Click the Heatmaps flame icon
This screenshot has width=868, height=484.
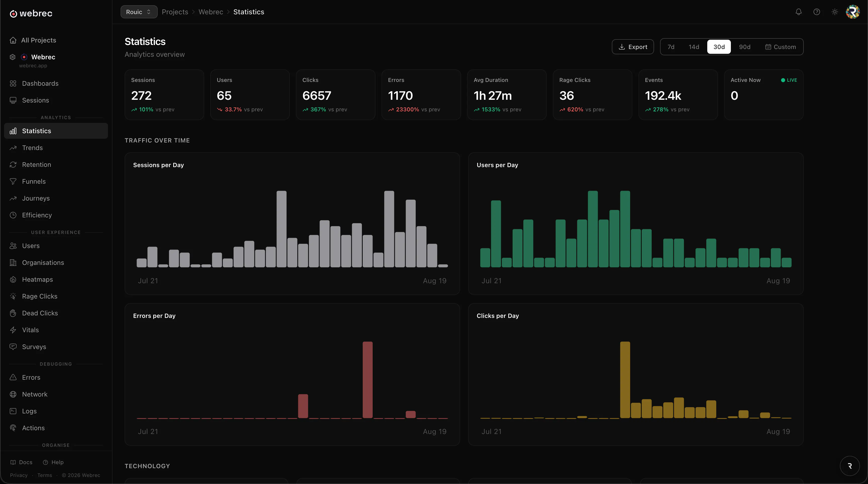pyautogui.click(x=13, y=280)
